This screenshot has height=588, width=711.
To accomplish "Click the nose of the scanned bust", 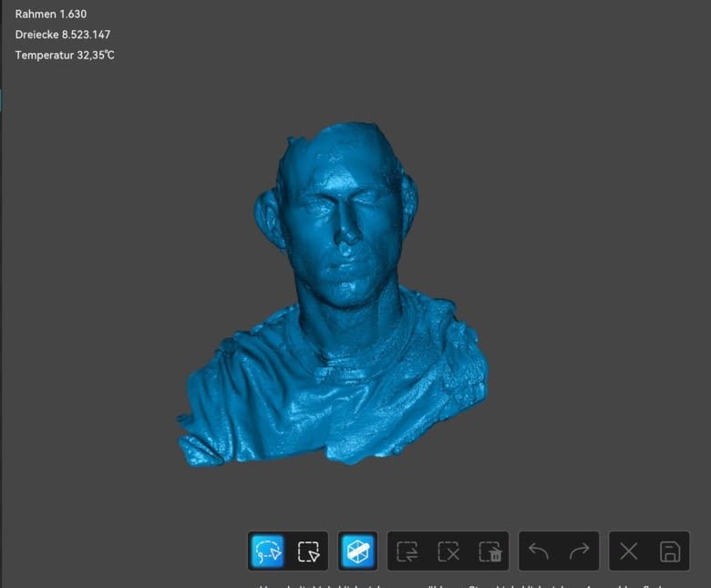I will coord(346,234).
